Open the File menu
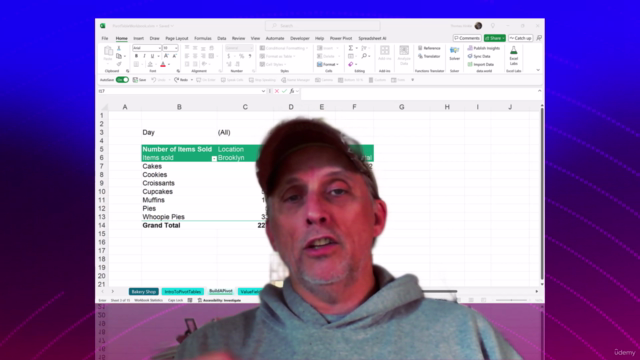This screenshot has width=640, height=360. (x=105, y=38)
